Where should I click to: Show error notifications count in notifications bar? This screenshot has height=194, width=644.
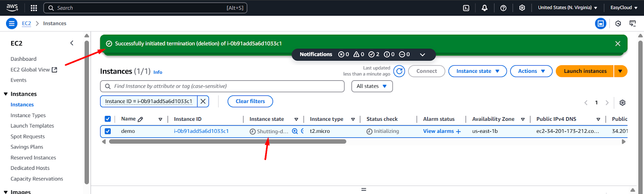[x=343, y=54]
